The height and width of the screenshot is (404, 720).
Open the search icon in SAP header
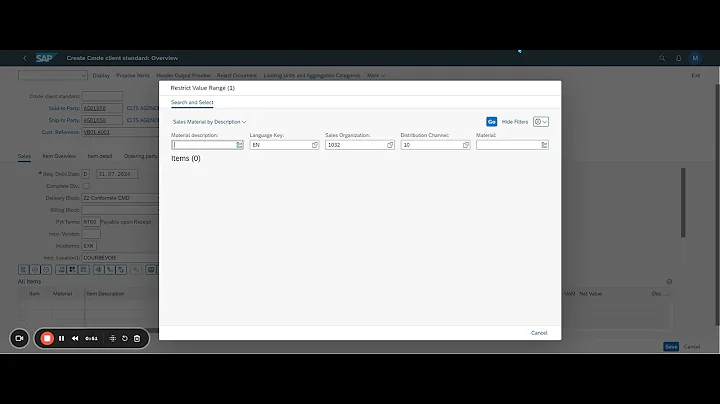click(x=662, y=58)
